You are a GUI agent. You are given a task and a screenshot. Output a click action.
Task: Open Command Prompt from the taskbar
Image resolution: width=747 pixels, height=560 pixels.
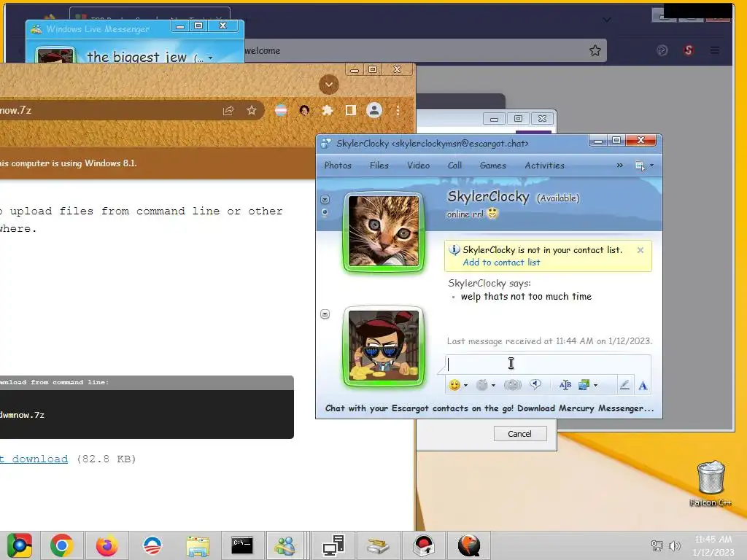point(242,545)
